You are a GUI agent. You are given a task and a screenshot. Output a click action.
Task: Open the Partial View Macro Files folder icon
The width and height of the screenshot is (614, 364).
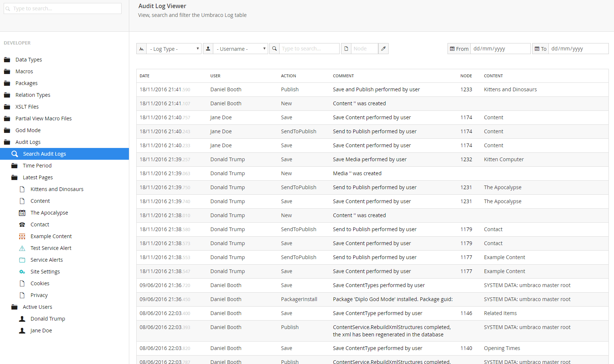(7, 119)
